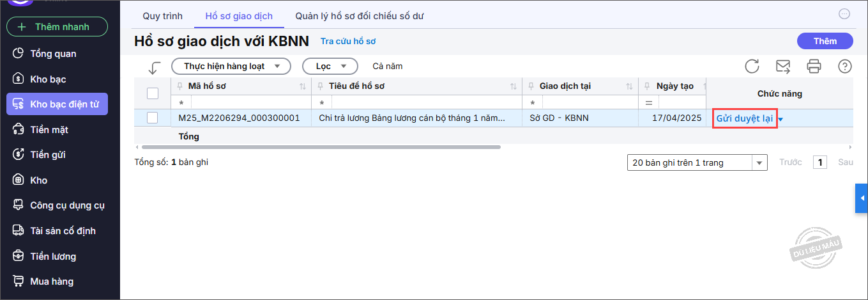Click the Mã hồ sơ filter input field

(x=249, y=102)
